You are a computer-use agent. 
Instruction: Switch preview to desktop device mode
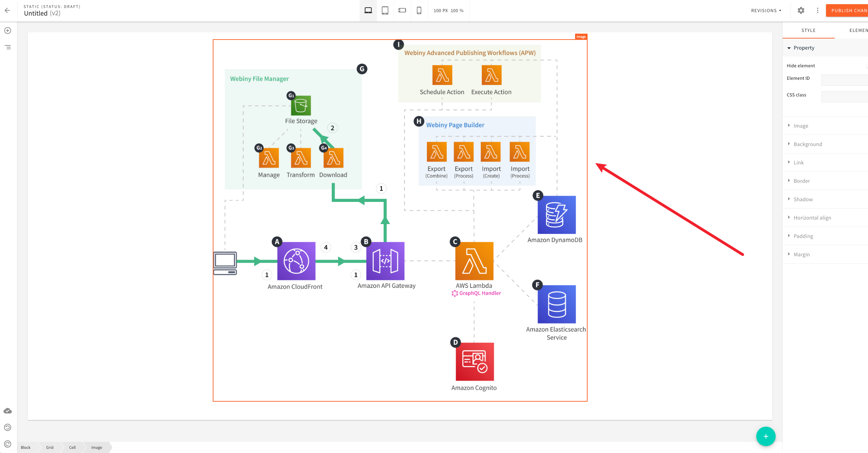368,10
